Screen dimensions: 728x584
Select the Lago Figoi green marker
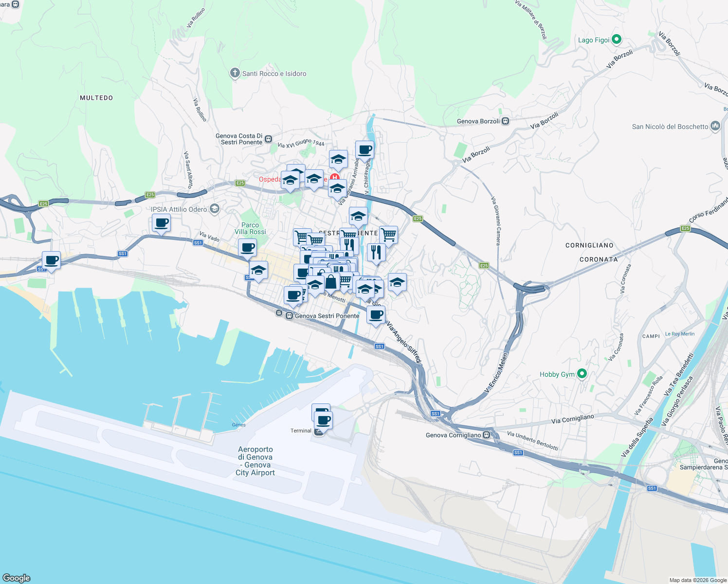coord(617,39)
